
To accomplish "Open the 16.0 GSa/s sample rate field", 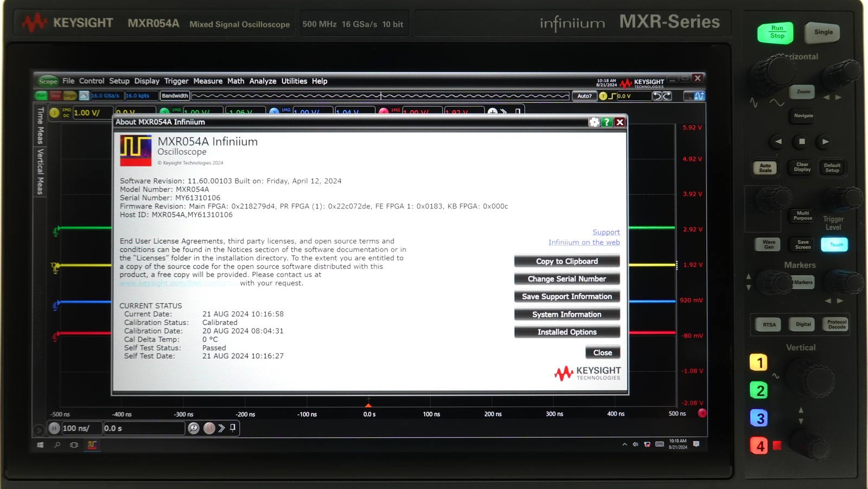I will pos(106,96).
